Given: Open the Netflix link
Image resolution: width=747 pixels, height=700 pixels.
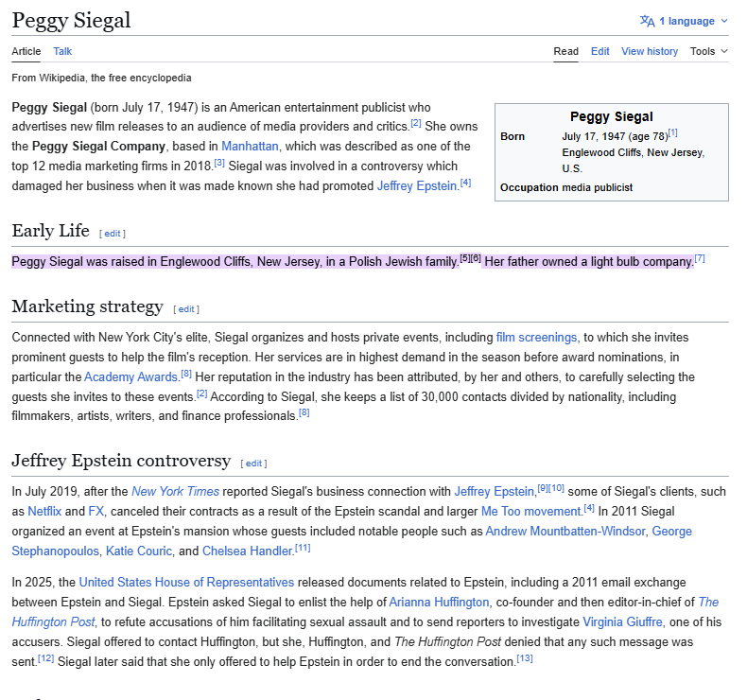Looking at the screenshot, I should coord(43,511).
